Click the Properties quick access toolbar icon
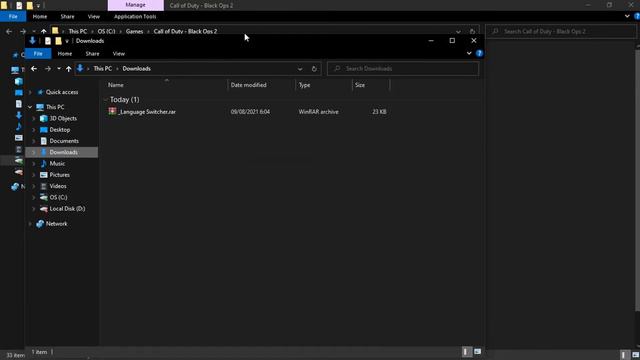640x360 pixels. (48, 41)
